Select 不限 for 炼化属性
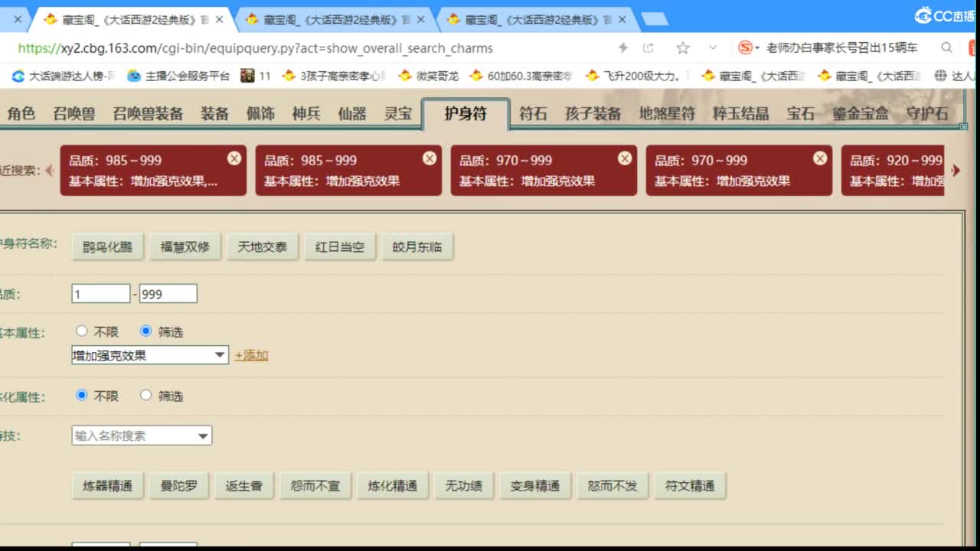Image resolution: width=980 pixels, height=551 pixels. (82, 395)
